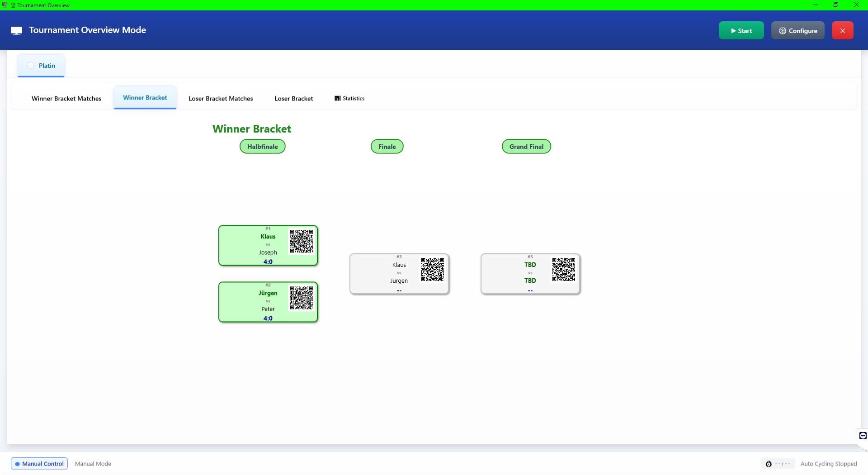The width and height of the screenshot is (868, 475).
Task: Open QR code of match #2 Jürgen vs Peter
Action: coord(302,298)
